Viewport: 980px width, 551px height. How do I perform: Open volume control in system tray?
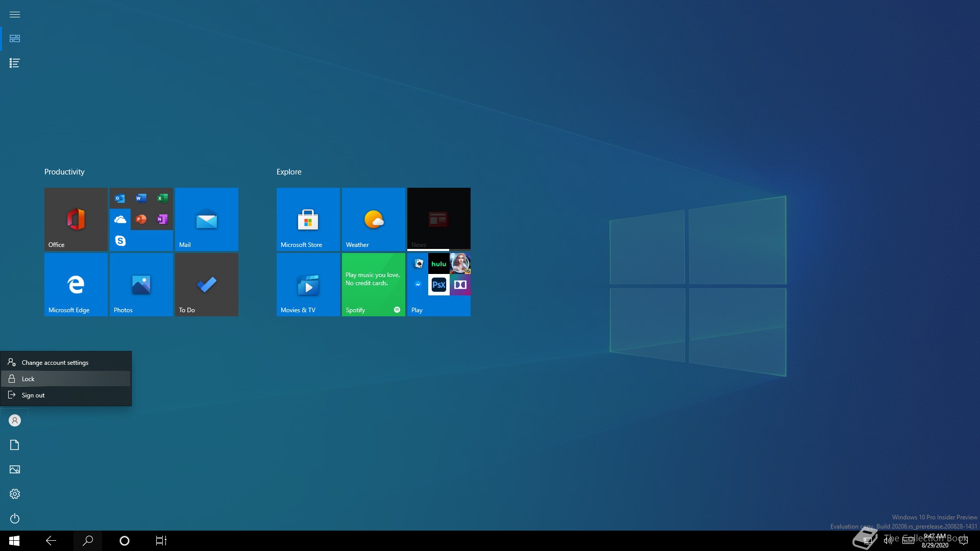tap(888, 541)
